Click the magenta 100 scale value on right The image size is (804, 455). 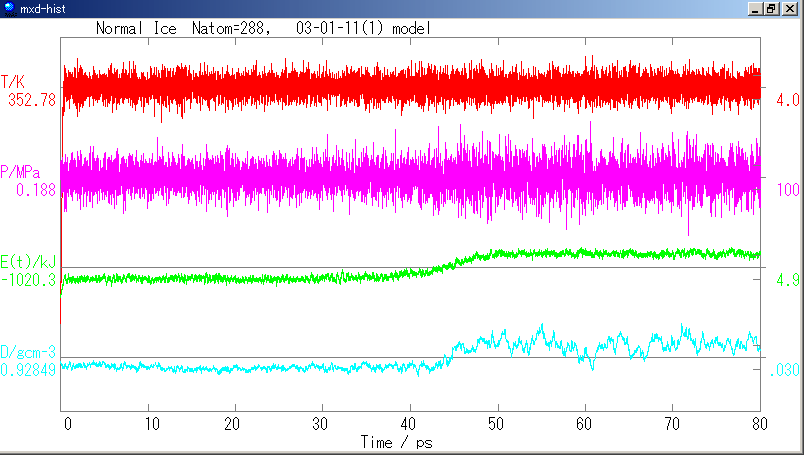click(787, 190)
